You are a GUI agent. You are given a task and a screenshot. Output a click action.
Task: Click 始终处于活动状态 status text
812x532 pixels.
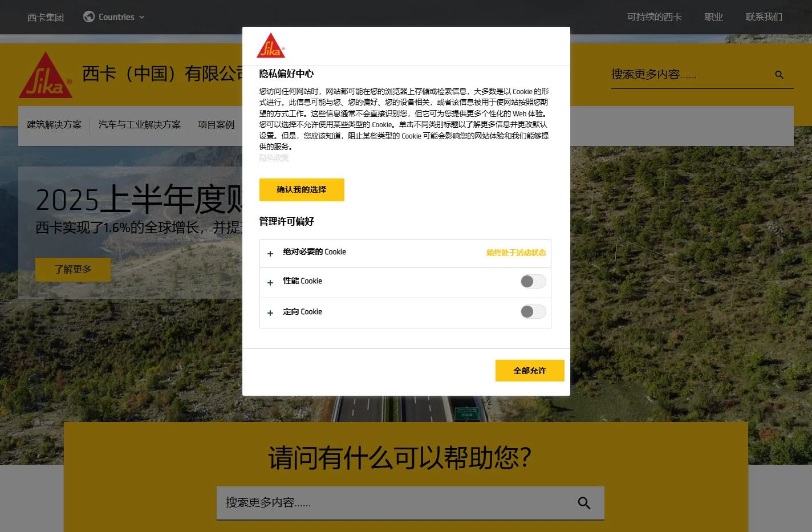[516, 253]
